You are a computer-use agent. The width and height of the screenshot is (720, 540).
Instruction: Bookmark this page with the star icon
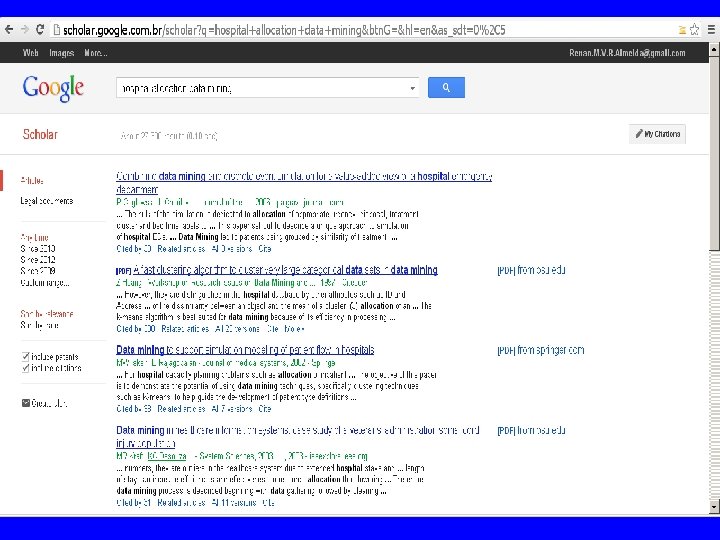(x=695, y=30)
